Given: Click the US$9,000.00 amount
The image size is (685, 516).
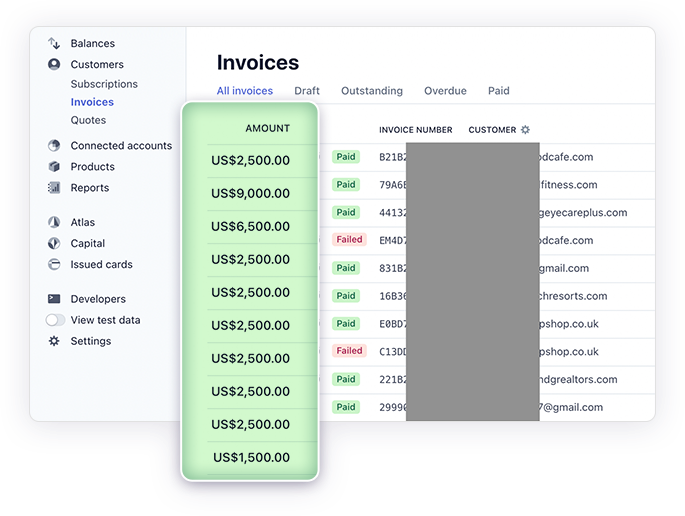Looking at the screenshot, I should tap(250, 193).
